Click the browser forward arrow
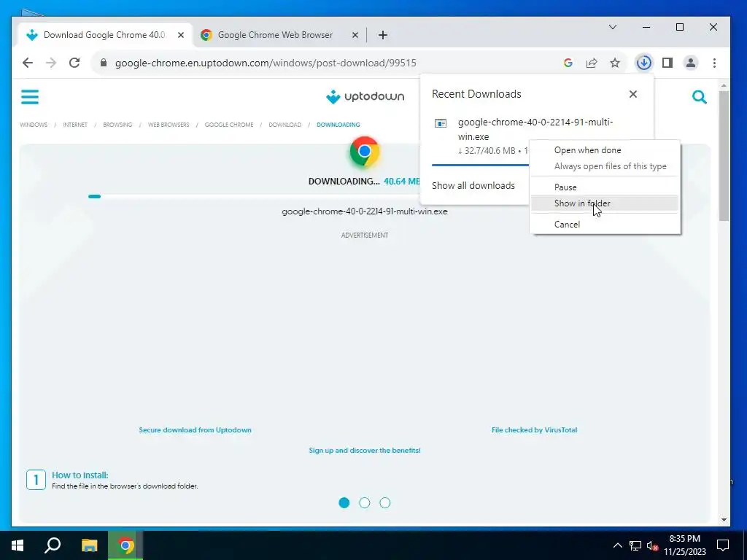Screen dimensions: 747x560 (51, 63)
